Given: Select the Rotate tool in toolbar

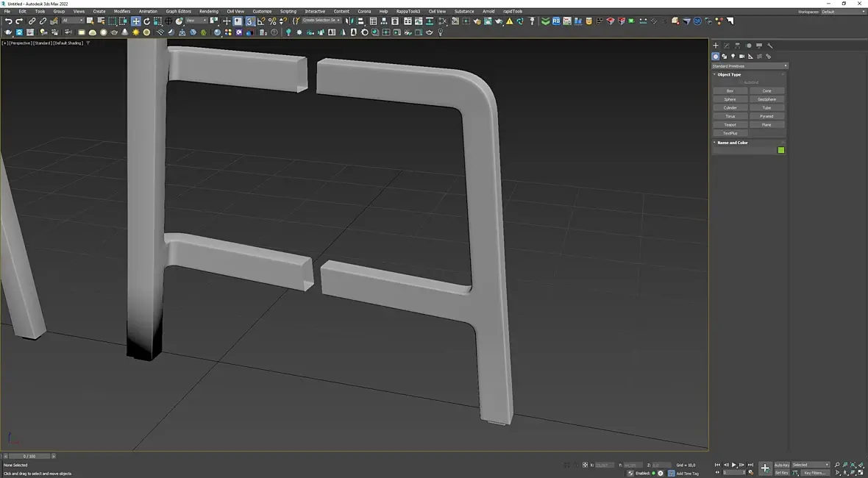Looking at the screenshot, I should coord(146,21).
